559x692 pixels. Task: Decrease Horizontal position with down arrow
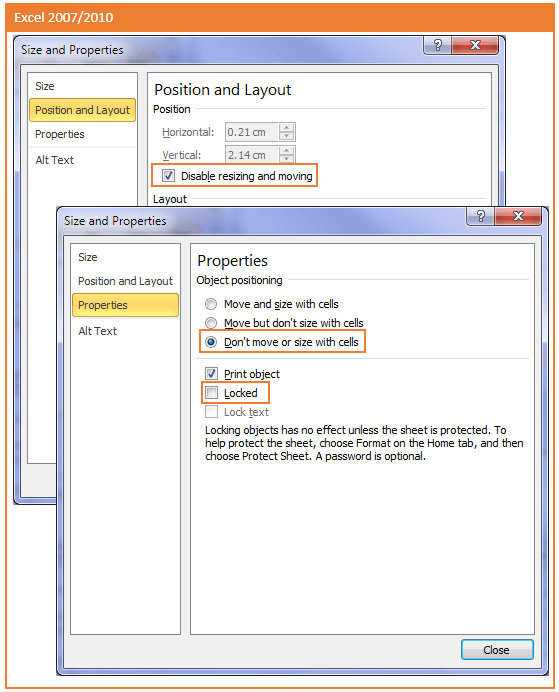pyautogui.click(x=287, y=136)
